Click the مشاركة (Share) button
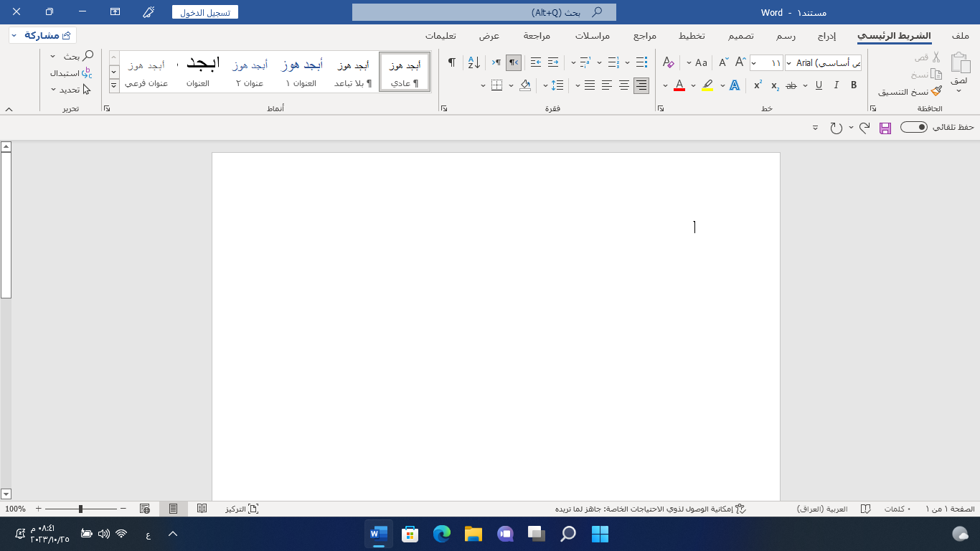The height and width of the screenshot is (551, 980). tap(43, 35)
